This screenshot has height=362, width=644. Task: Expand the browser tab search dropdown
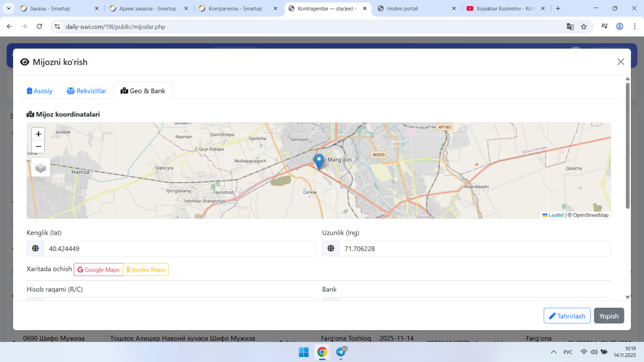tap(9, 9)
